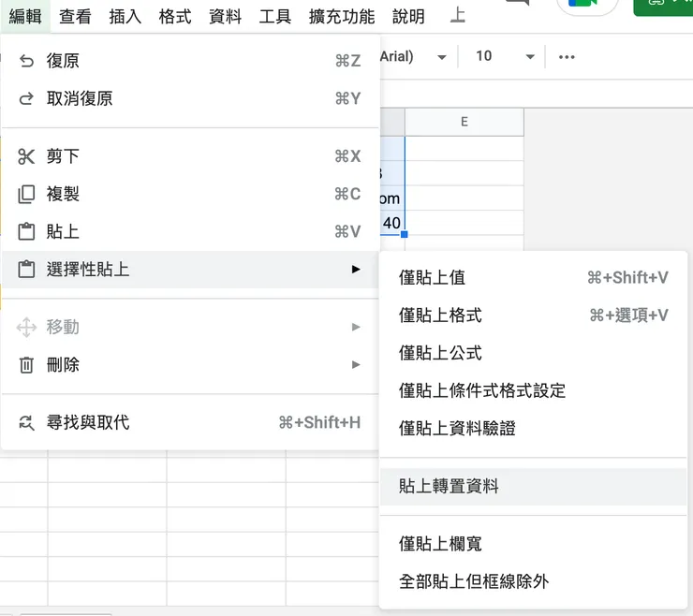693x616 pixels.
Task: Click the trash icon beside 刪除
Action: [x=26, y=365]
